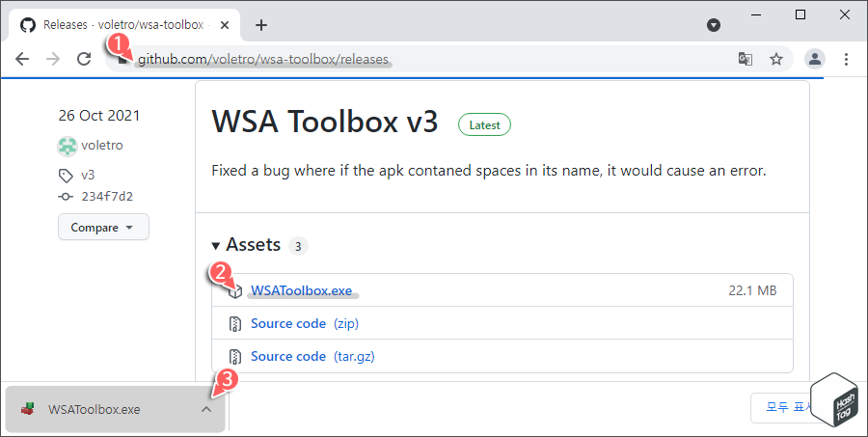Open the Google Translate page icon
This screenshot has width=868, height=437.
746,59
